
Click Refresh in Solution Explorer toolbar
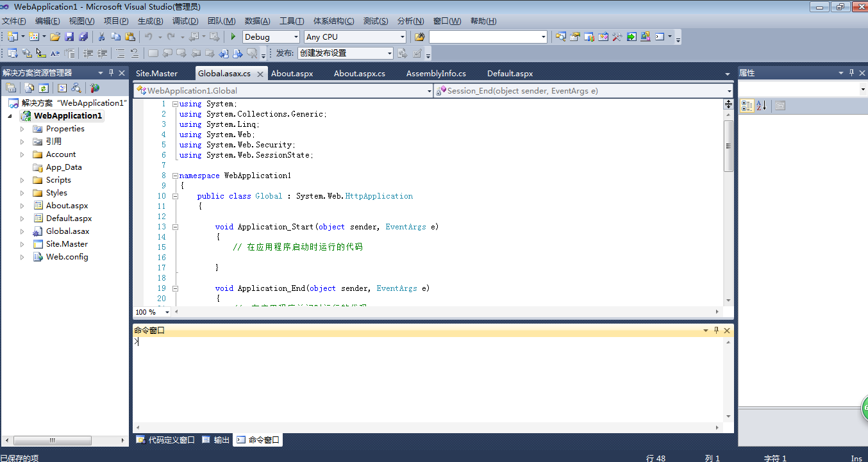44,88
